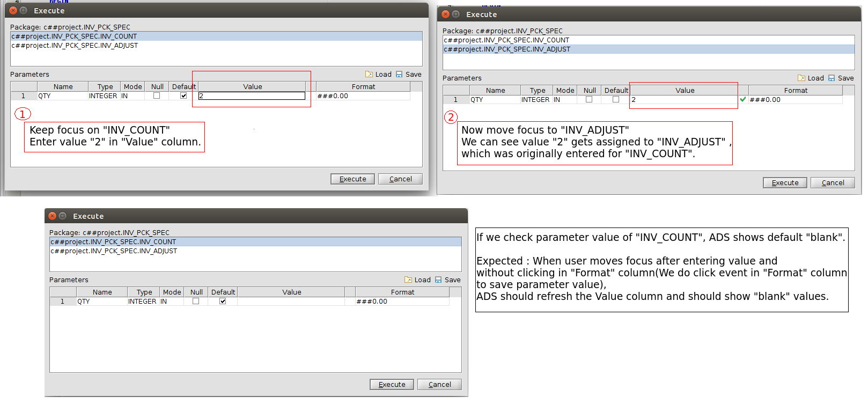Viewport: 868px width, 411px height.
Task: Click Load icon in top-left Execute window
Action: (x=369, y=74)
